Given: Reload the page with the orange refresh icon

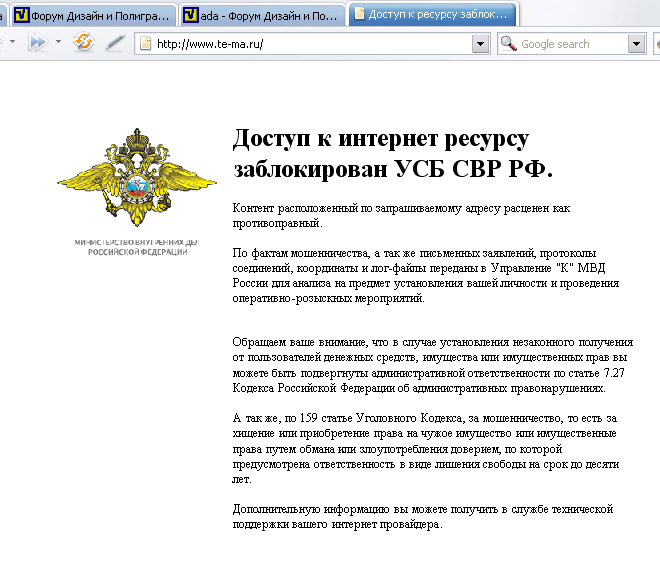Looking at the screenshot, I should [83, 42].
